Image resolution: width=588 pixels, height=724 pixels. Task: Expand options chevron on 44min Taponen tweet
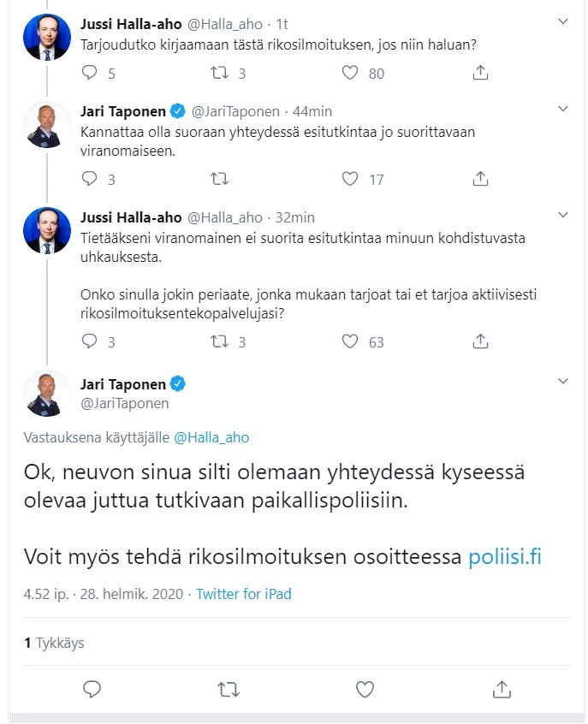tap(562, 109)
